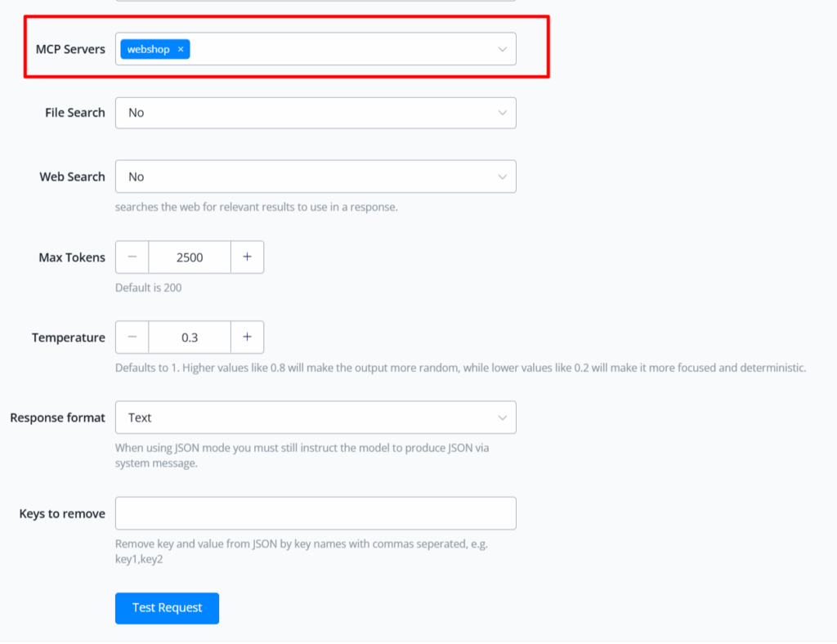Increase Max Tokens with the plus button
The width and height of the screenshot is (837, 644).
tap(247, 257)
